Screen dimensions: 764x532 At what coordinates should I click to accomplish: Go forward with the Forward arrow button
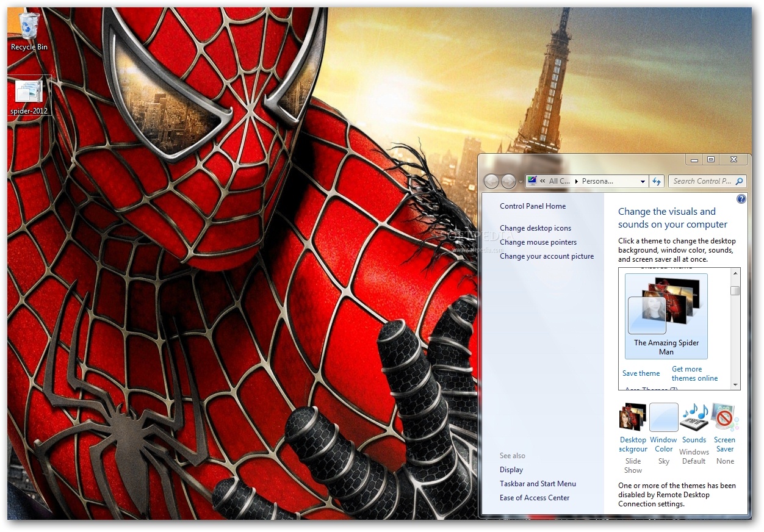(x=508, y=181)
